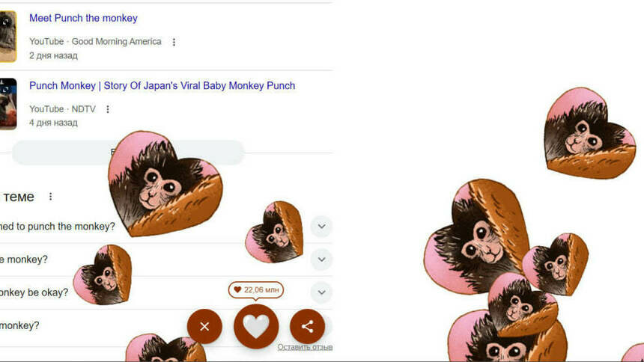The image size is (644, 362).
Task: Open three-dot menu beside Good Morning America
Action: coord(174,43)
